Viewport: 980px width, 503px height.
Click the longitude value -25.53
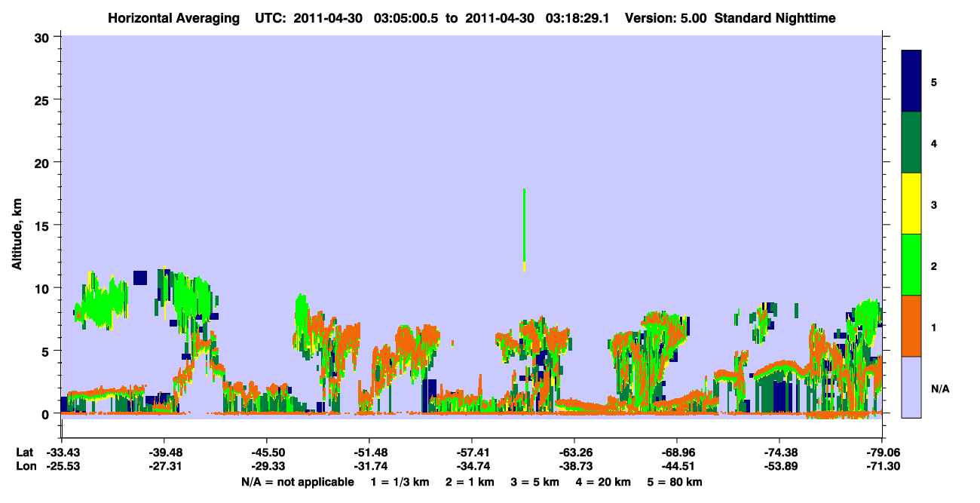62,467
